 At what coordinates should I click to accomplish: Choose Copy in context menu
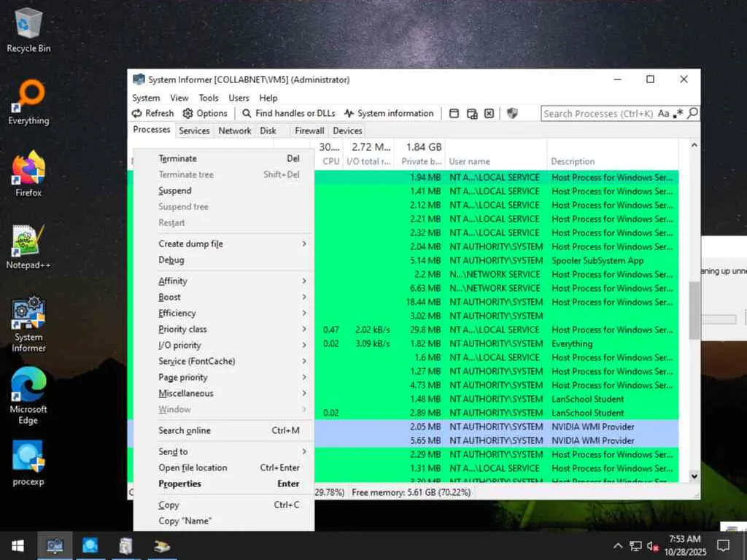pos(224,505)
